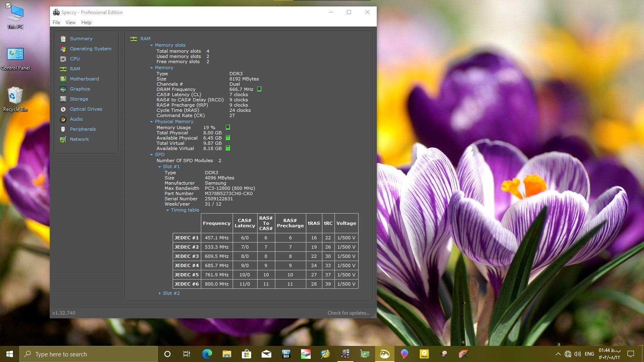Select the CPU chip icon in sidebar
Image resolution: width=644 pixels, height=362 pixels.
pyautogui.click(x=63, y=59)
